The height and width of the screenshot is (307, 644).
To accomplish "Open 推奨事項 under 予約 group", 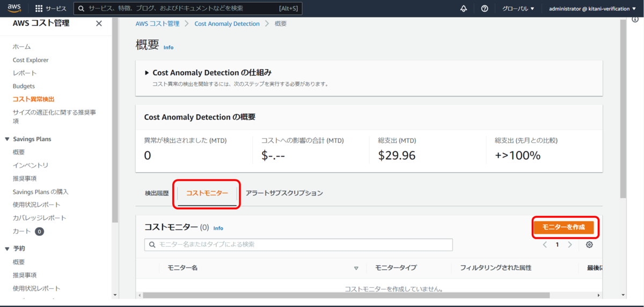I will pos(25,275).
